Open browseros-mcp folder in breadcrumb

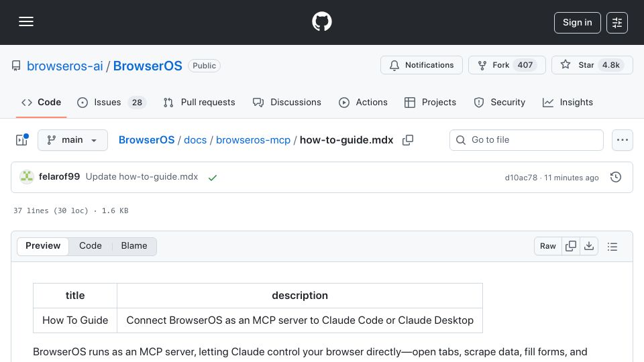click(253, 140)
